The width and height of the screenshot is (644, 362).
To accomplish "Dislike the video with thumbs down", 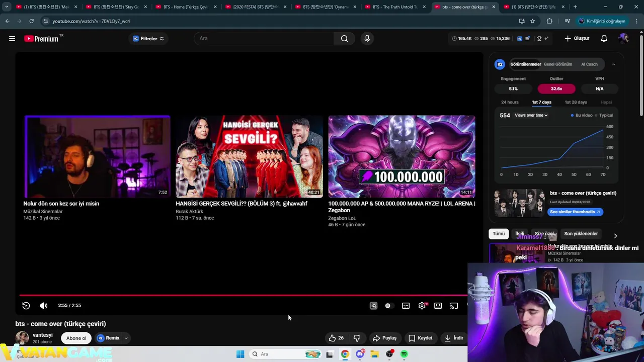I will [x=357, y=338].
